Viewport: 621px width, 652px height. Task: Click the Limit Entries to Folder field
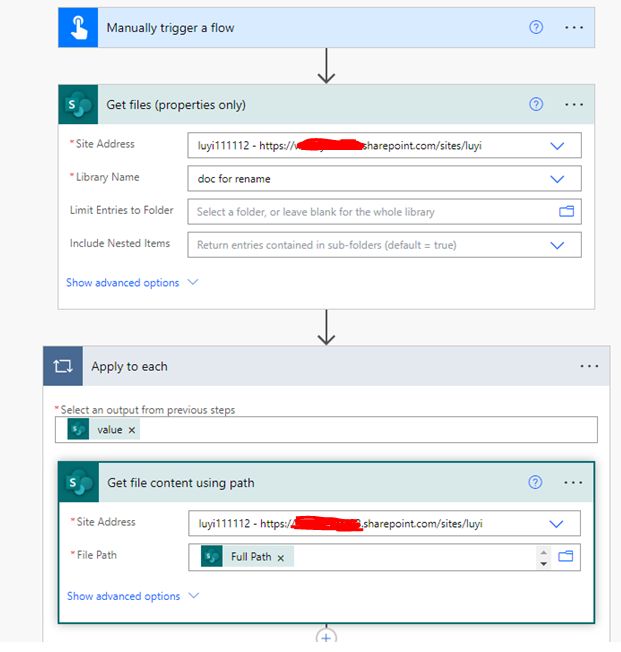point(384,212)
